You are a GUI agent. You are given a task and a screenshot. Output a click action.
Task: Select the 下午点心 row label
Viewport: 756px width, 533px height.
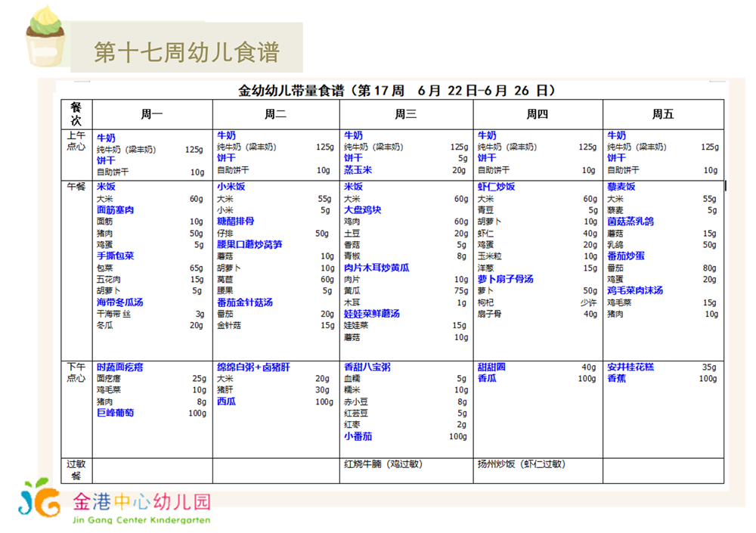76,373
